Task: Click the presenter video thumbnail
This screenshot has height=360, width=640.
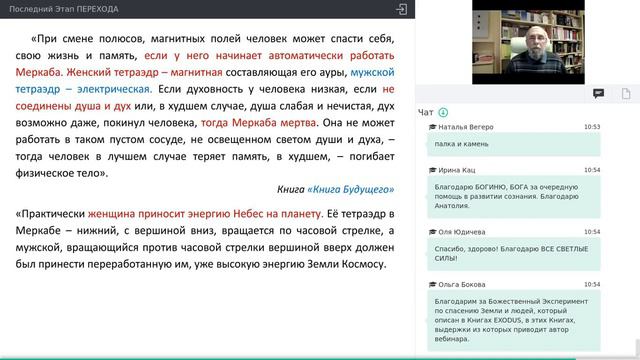Action: [528, 42]
